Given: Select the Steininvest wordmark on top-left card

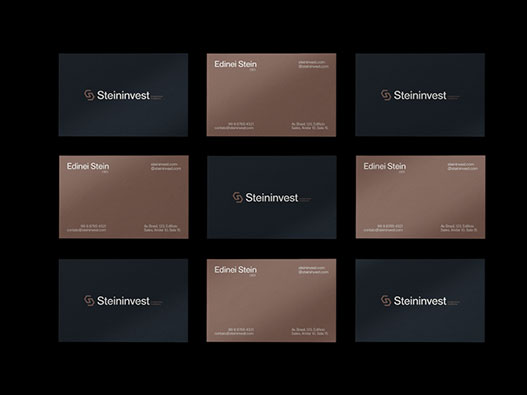Looking at the screenshot, I should click(123, 95).
